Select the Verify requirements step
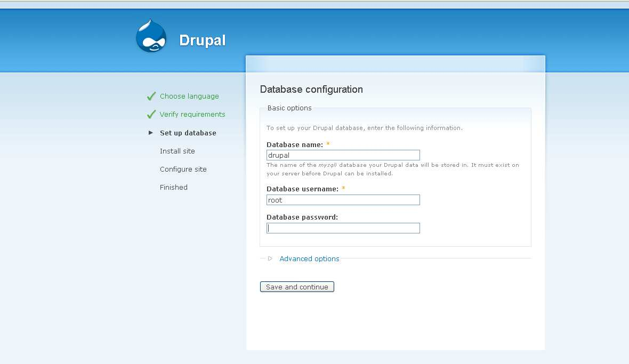This screenshot has height=364, width=629. click(192, 114)
